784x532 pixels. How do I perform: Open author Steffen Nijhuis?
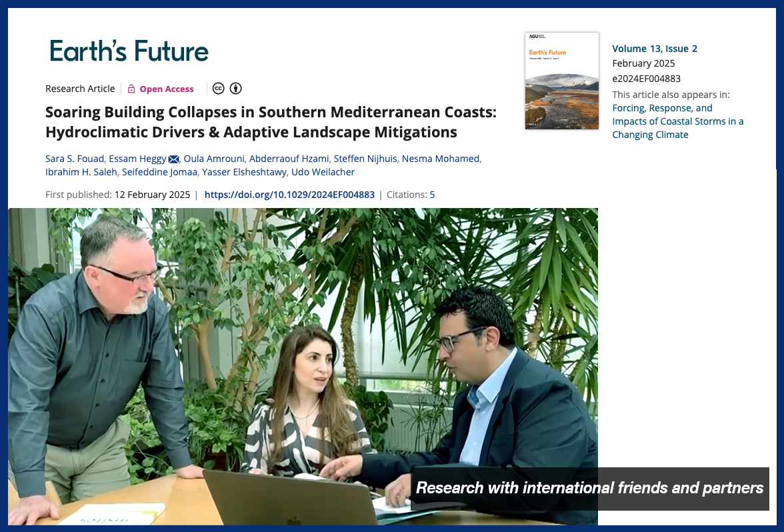[x=365, y=159]
